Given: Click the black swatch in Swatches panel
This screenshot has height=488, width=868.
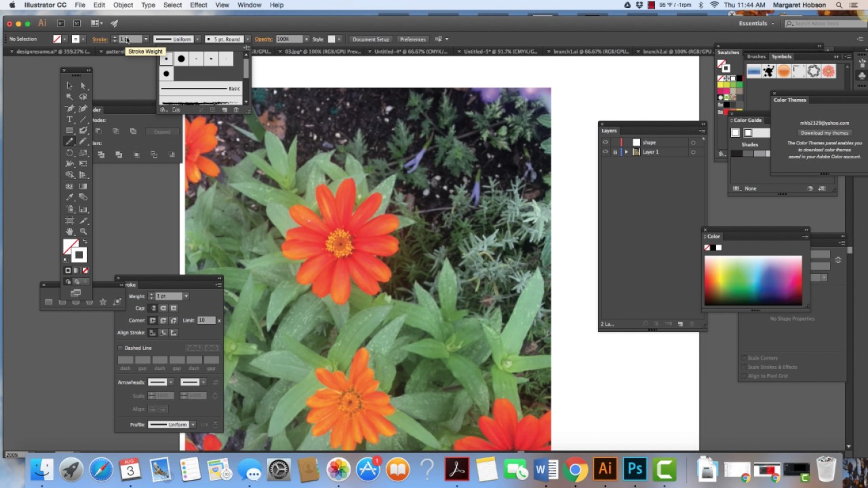Looking at the screenshot, I should point(738,78).
